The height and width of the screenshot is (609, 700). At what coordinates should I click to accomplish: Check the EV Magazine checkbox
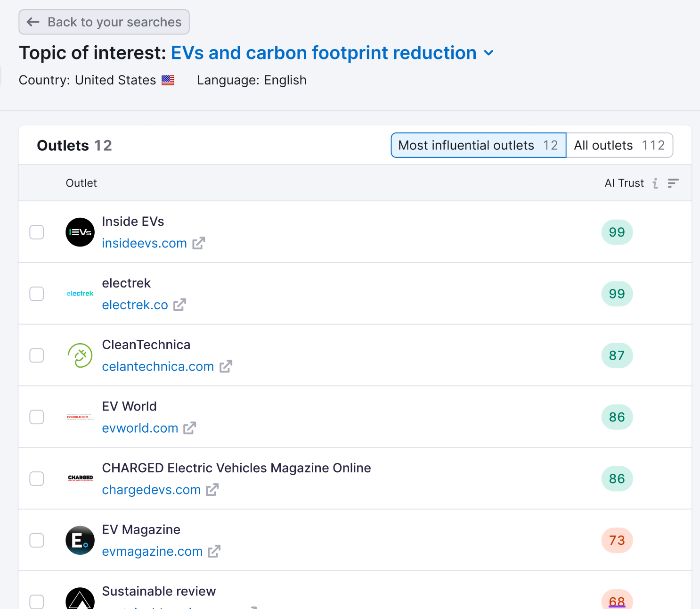coord(37,540)
